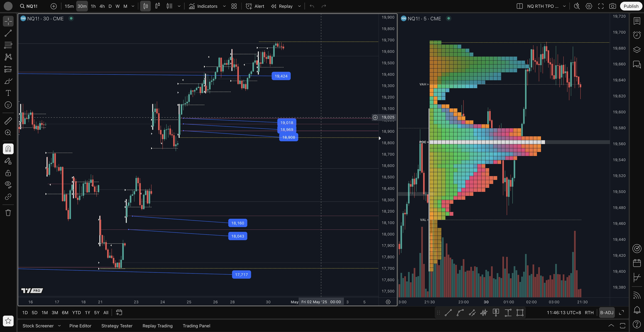
Task: Open the layout grid templates icon
Action: pos(234,6)
